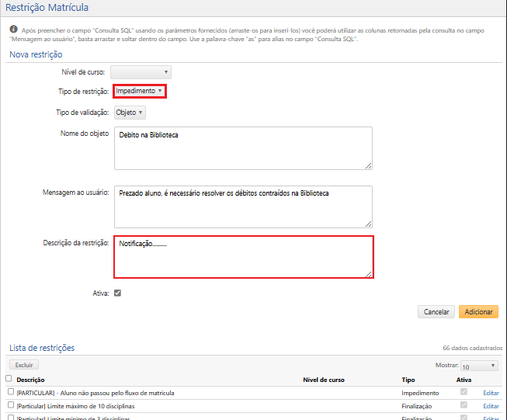Toggle the select-all checkbox beside Descrição header
Image resolution: width=507 pixels, height=420 pixels.
tap(9, 378)
